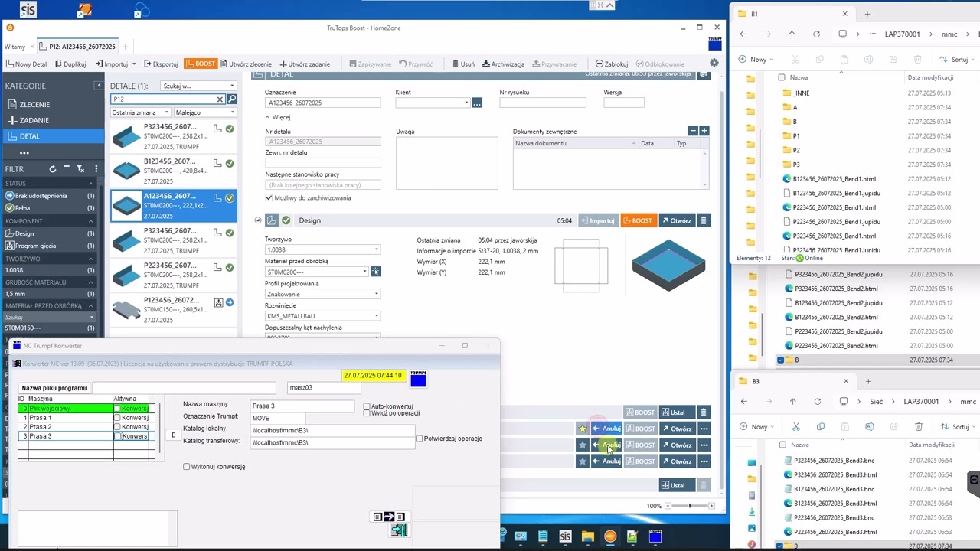Open the FILTR panel three-dot menu
Viewport: 980px width, 551px height.
click(x=96, y=169)
